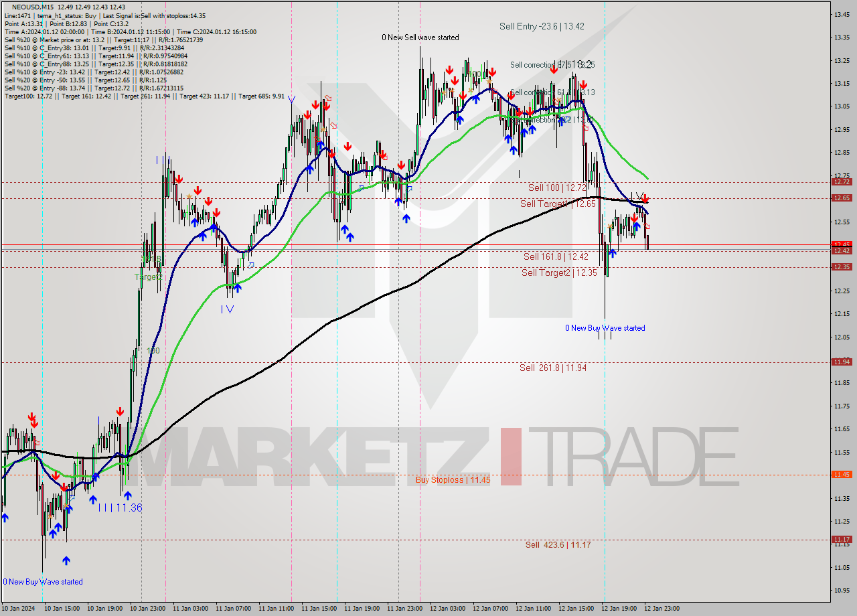Click the NEOUSD,M15 symbol title text

[x=32, y=7]
